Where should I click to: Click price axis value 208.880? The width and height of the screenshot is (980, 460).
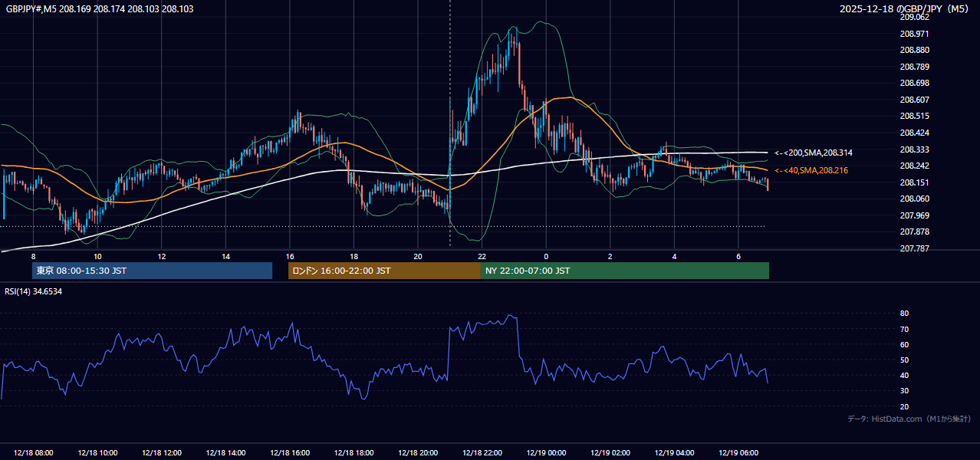[x=914, y=51]
